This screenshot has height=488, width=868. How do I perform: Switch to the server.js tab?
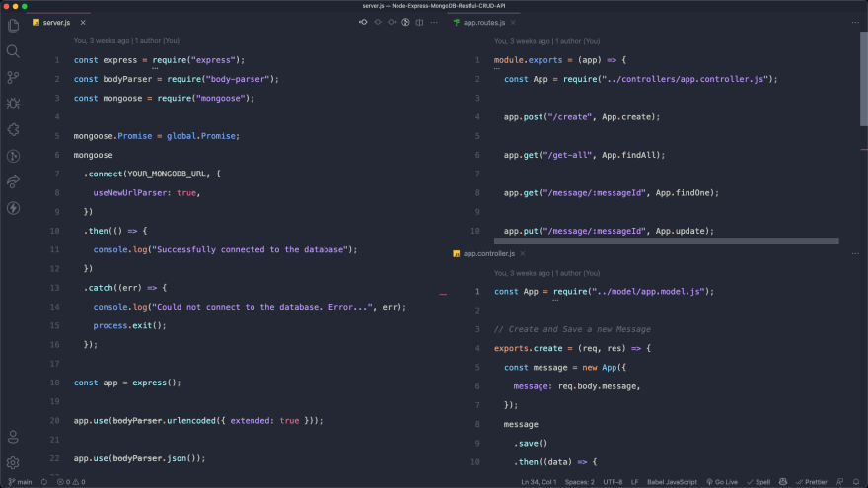click(59, 22)
